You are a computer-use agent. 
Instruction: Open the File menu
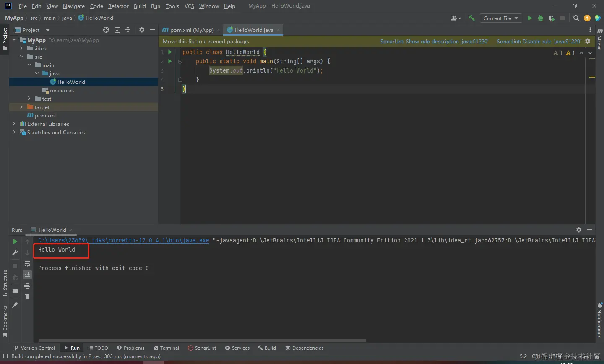tap(23, 6)
